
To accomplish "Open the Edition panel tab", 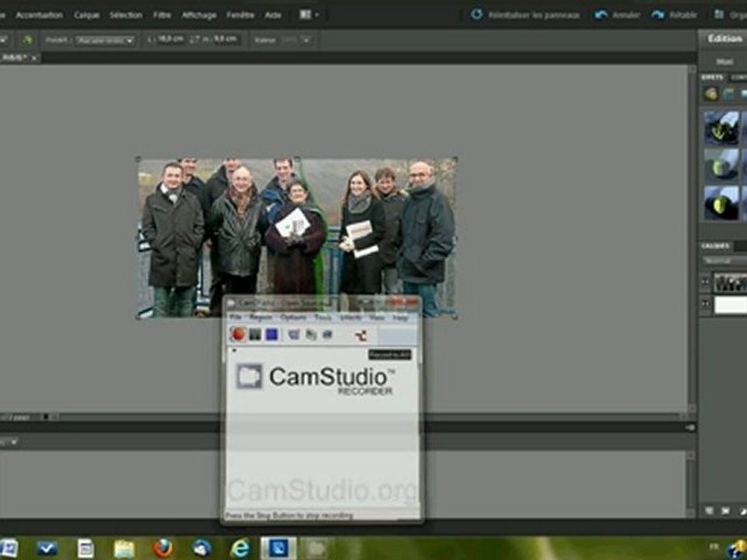I will click(724, 38).
